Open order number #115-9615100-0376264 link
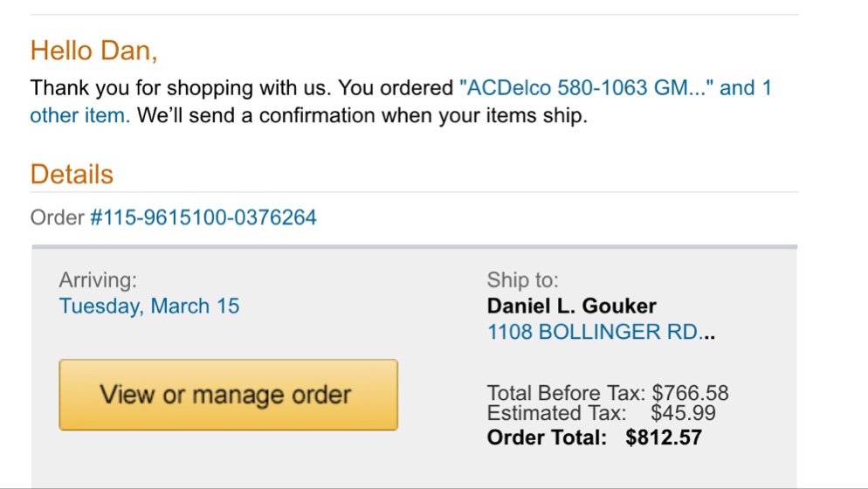 point(203,217)
